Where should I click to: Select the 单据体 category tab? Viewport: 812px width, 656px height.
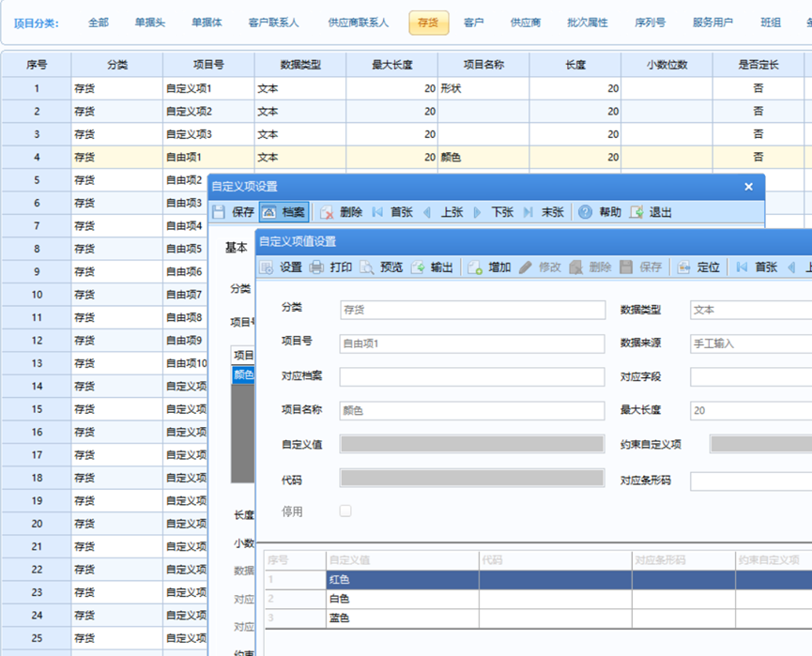coord(207,23)
